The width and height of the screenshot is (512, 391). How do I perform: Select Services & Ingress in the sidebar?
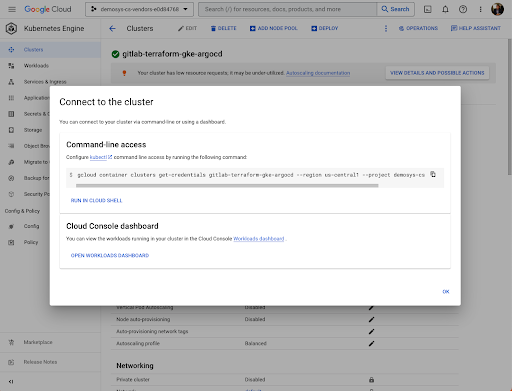click(x=50, y=82)
